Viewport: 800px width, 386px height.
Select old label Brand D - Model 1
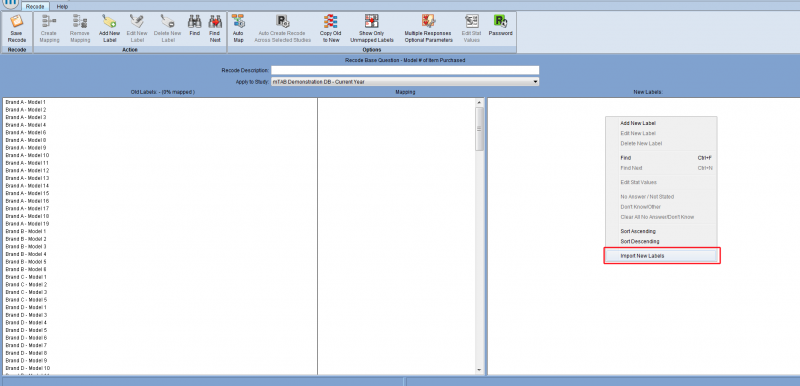pyautogui.click(x=26, y=307)
